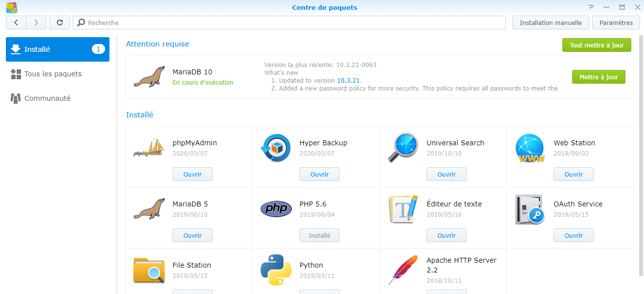Open Hyper Backup with its Ouvrir button
The height and width of the screenshot is (294, 644).
point(320,174)
